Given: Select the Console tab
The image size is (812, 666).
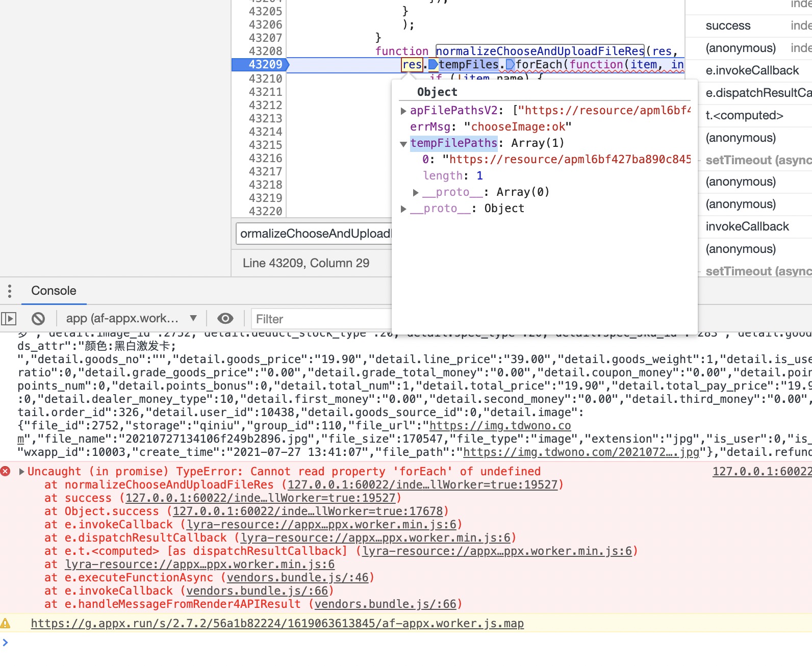Looking at the screenshot, I should pyautogui.click(x=54, y=291).
